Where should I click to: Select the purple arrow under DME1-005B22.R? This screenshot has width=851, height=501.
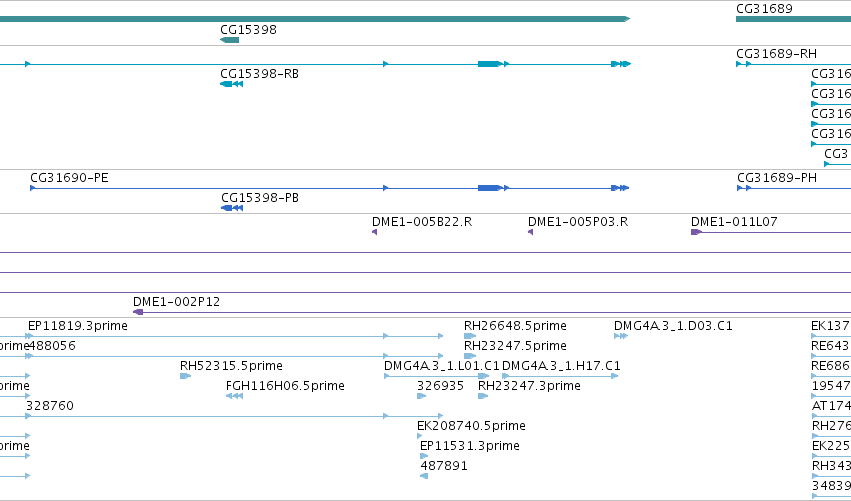(x=374, y=232)
